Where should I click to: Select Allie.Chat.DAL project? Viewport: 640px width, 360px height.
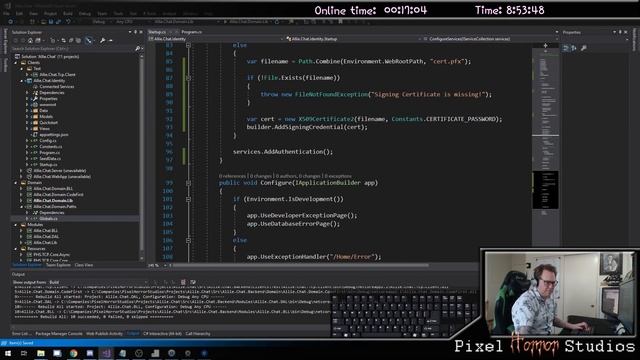click(x=46, y=237)
